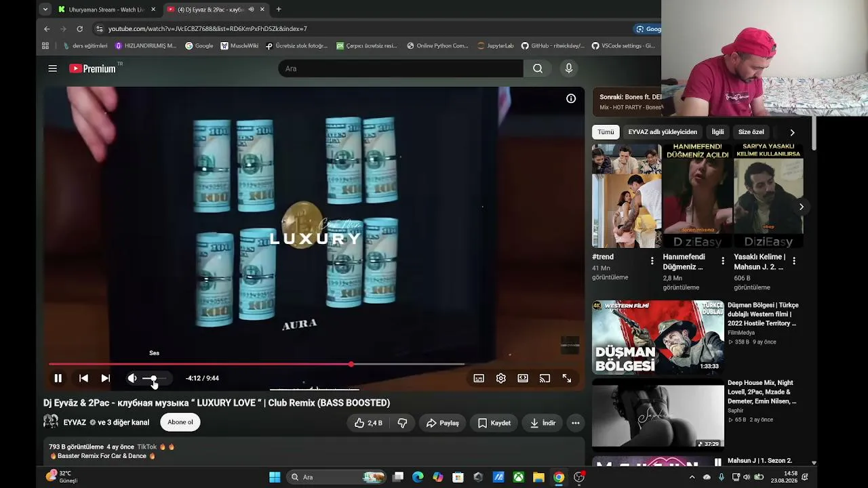Select the Tümü filter chip
This screenshot has height=488, width=868.
point(606,132)
